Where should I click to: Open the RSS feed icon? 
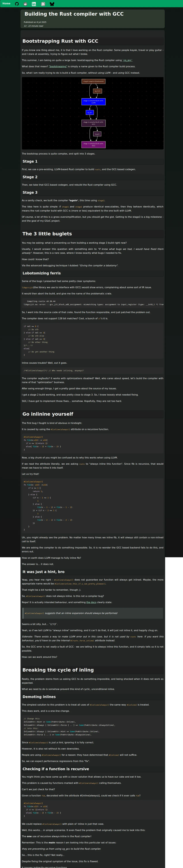point(43,4)
